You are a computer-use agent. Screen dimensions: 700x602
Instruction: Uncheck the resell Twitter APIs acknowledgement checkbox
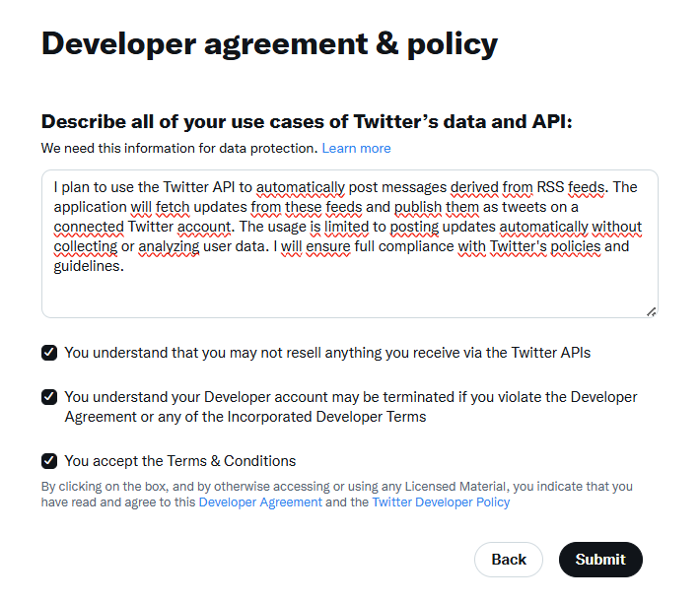pos(49,353)
